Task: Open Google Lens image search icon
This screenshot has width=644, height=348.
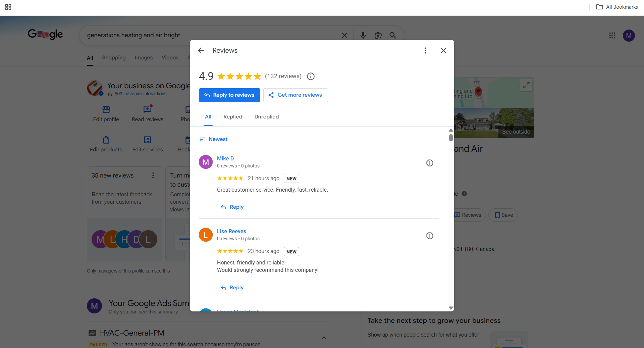Action: 378,35
